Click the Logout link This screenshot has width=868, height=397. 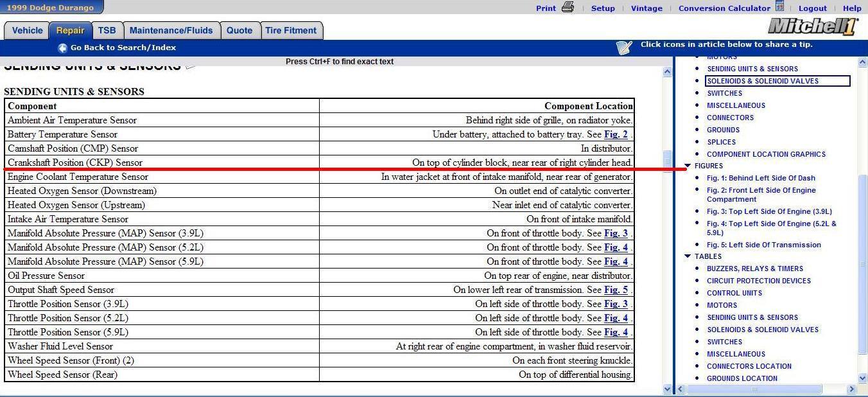click(813, 8)
